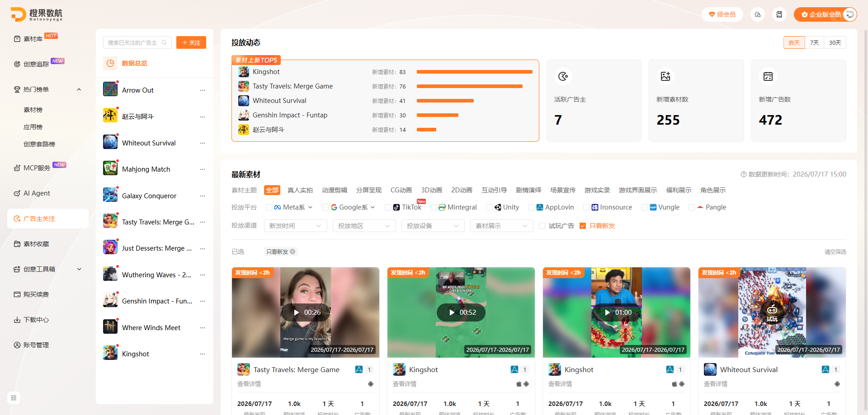Click the Kingshot app icon in advertiser list
868x415 pixels.
pos(110,353)
